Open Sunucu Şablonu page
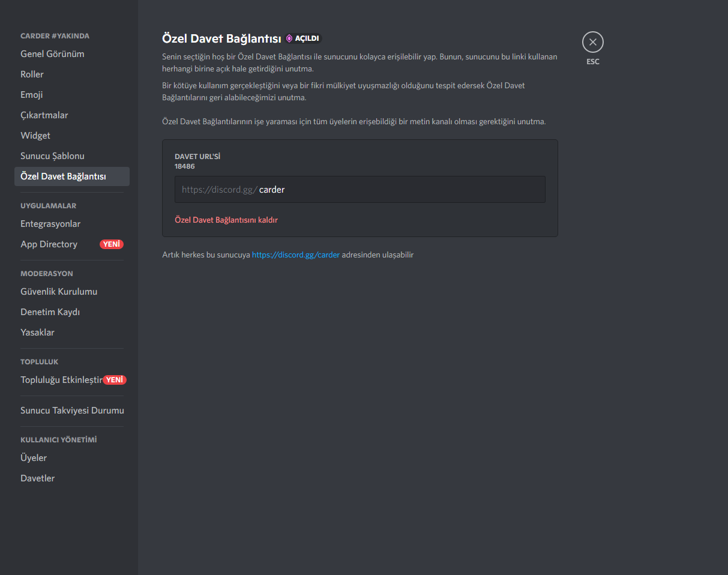The image size is (728, 575). [72, 156]
